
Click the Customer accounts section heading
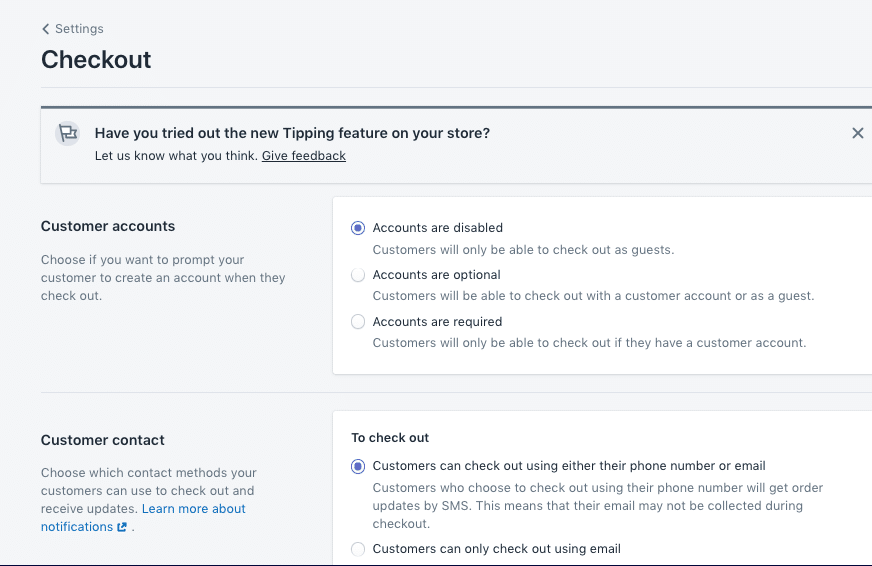click(108, 227)
